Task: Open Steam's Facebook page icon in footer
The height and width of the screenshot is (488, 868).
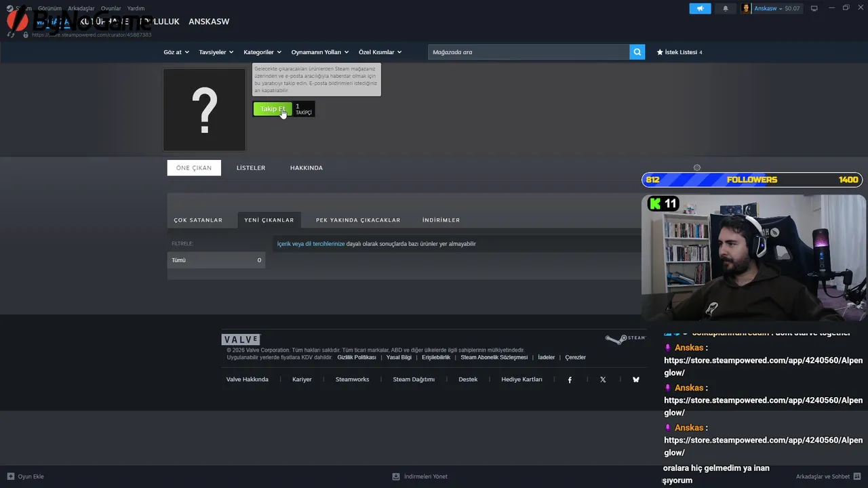Action: tap(570, 380)
